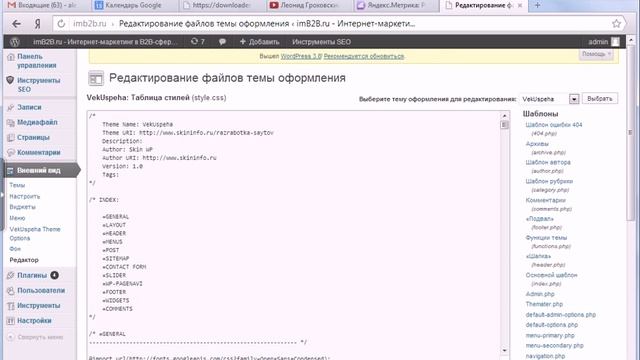Click WordPress 3.8 update link
This screenshot has height=360, width=640.
301,56
